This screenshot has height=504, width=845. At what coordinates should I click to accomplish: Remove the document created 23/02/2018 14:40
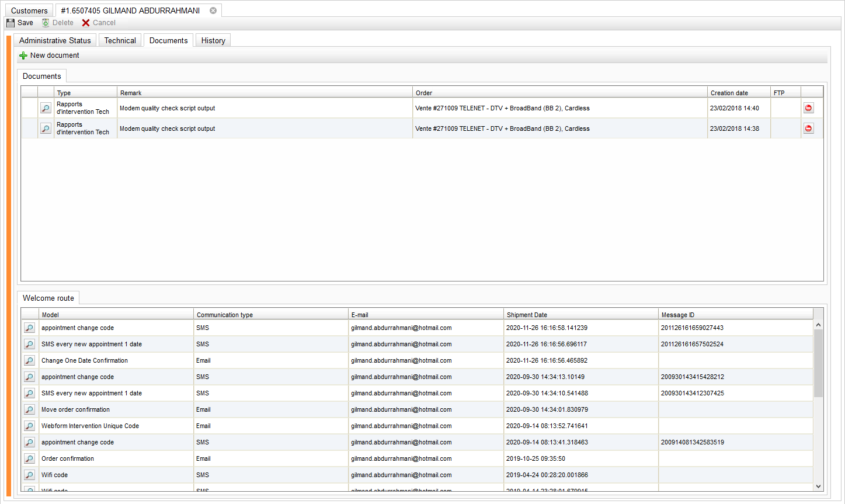[808, 108]
